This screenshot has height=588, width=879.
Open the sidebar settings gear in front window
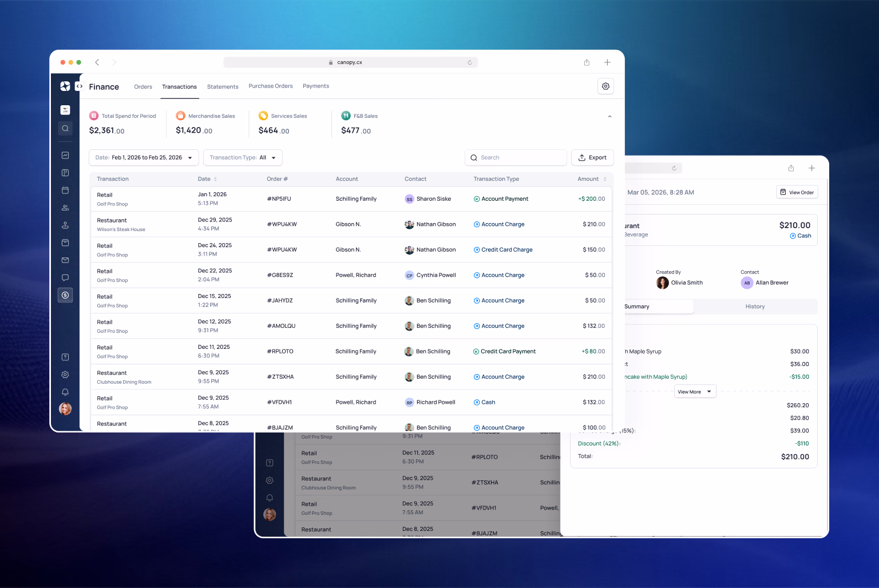coord(65,375)
